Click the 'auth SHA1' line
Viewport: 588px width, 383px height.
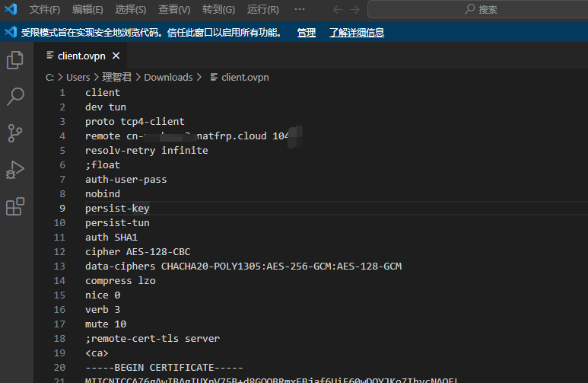(x=111, y=238)
